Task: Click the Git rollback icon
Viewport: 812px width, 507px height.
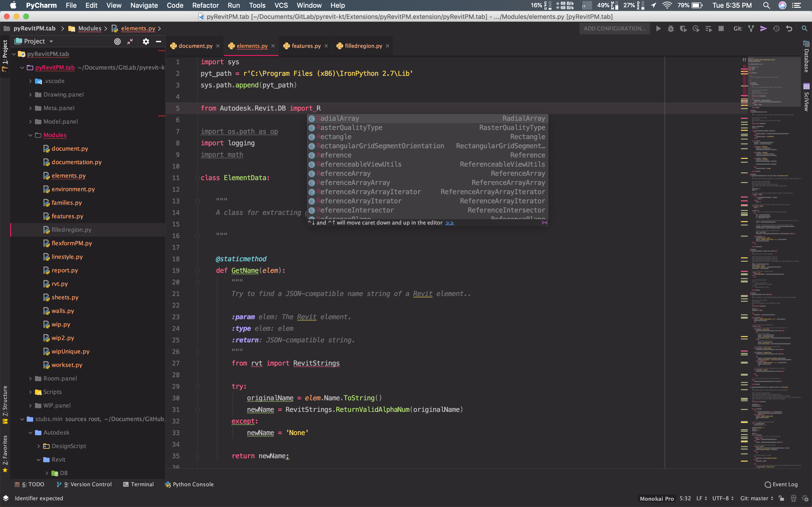Action: (x=789, y=28)
